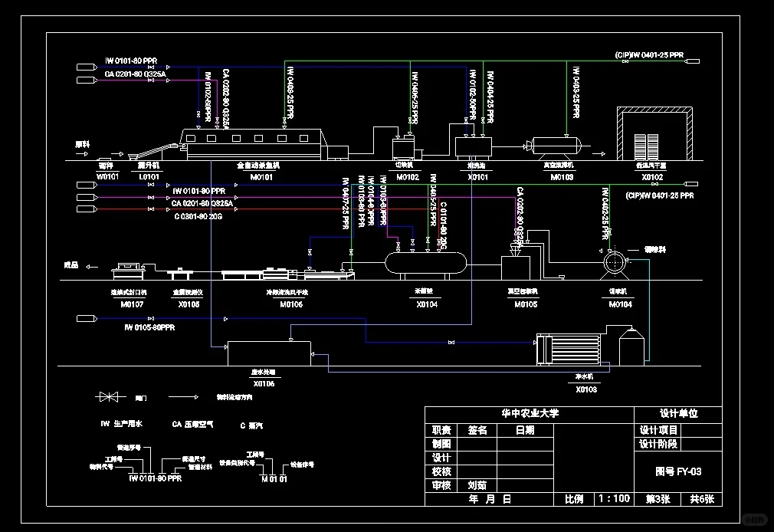Click the 制图 row label
This screenshot has width=774, height=532.
(441, 444)
